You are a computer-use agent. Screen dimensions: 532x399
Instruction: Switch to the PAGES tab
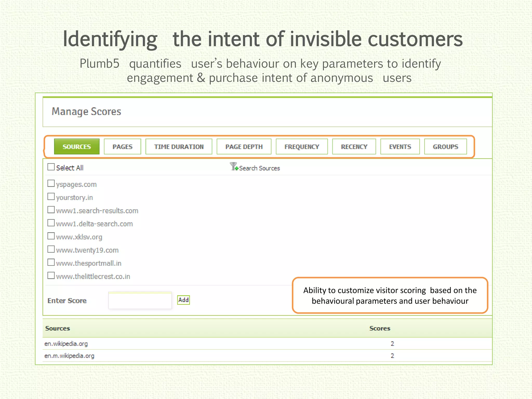(x=122, y=147)
